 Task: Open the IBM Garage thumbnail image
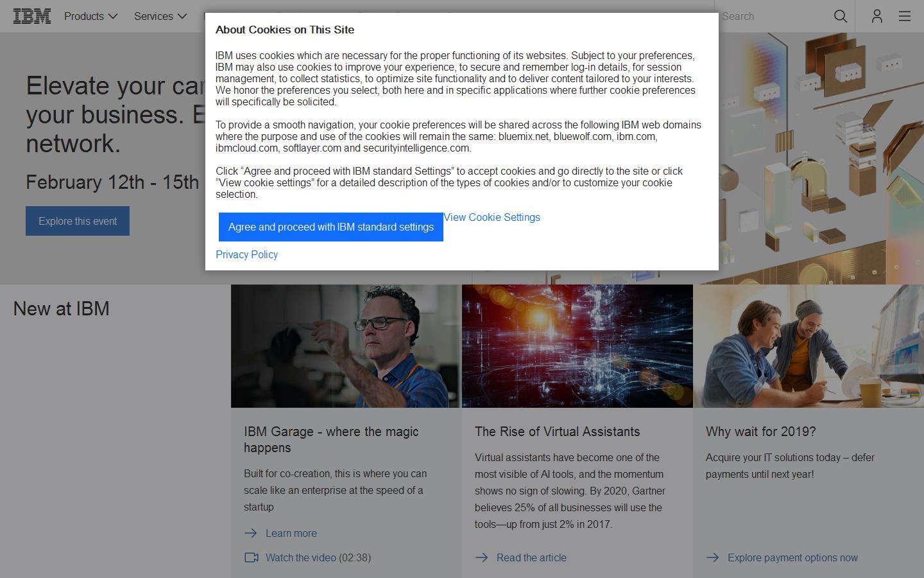point(346,346)
